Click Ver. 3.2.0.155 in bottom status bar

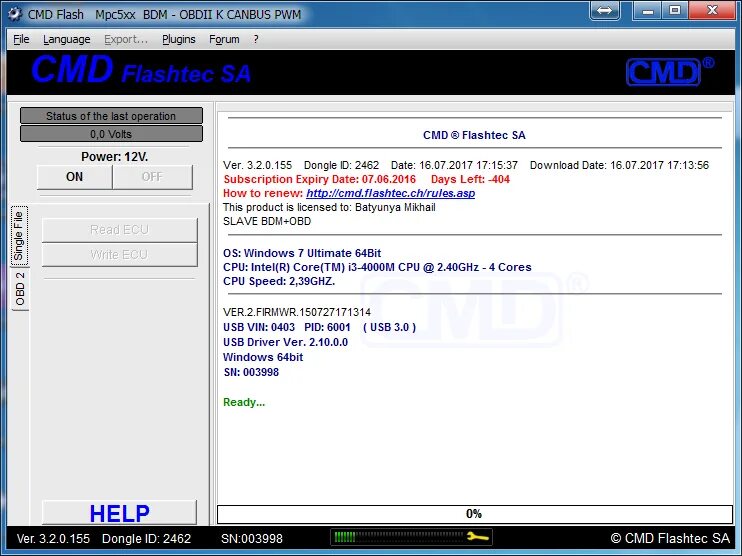click(x=53, y=538)
